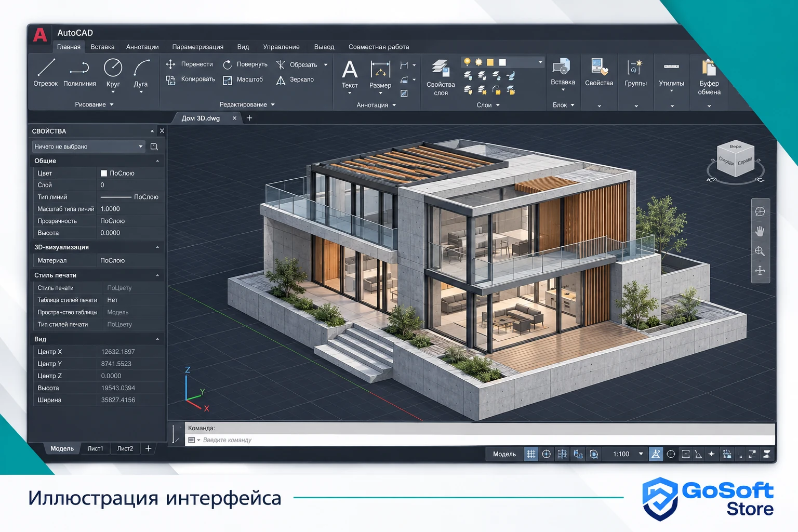Open Свойства слоя layer properties

(441, 77)
